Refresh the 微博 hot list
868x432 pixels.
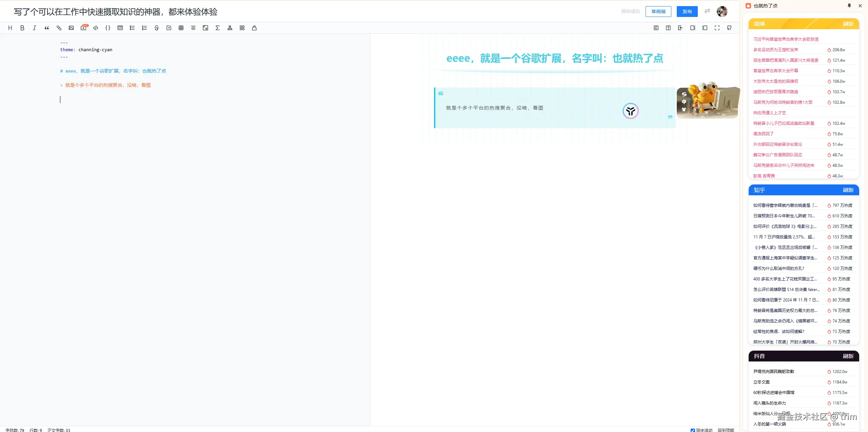pyautogui.click(x=848, y=24)
